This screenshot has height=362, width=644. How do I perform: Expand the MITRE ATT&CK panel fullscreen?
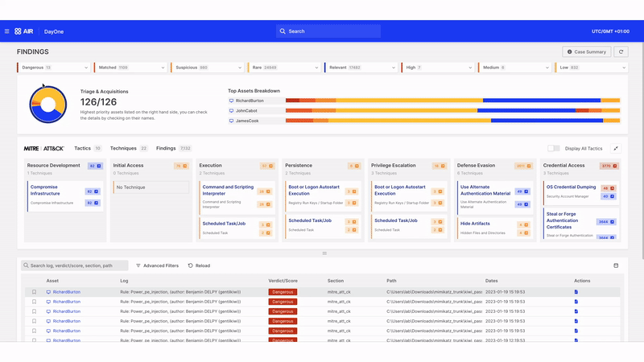pos(617,148)
